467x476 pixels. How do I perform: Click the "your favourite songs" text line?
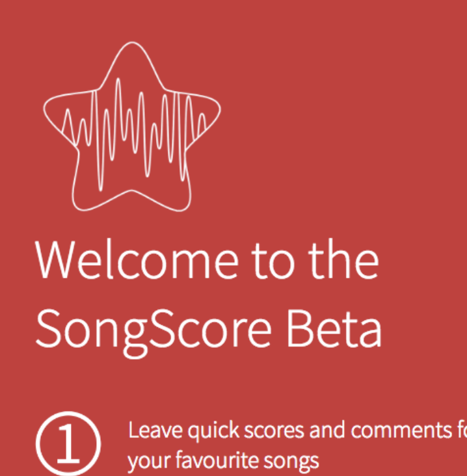[223, 461]
